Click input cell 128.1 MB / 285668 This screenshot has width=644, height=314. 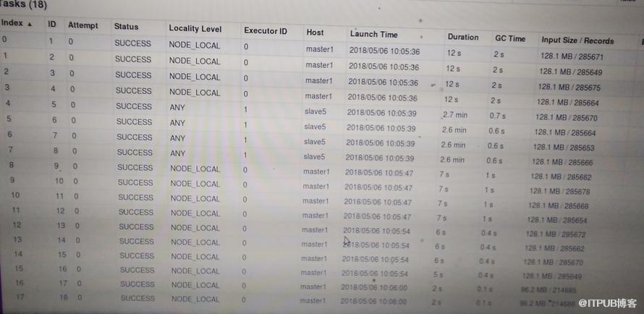pyautogui.click(x=558, y=205)
